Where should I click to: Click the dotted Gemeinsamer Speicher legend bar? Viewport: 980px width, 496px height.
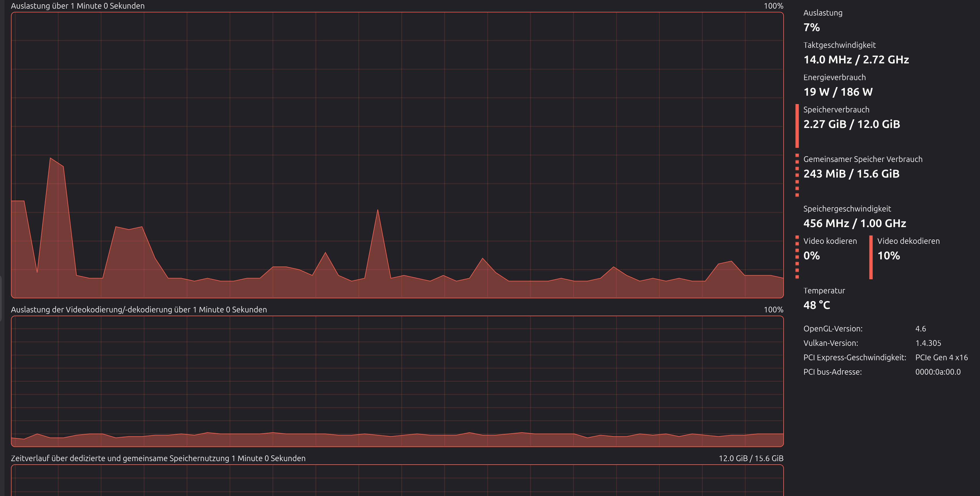pos(797,175)
